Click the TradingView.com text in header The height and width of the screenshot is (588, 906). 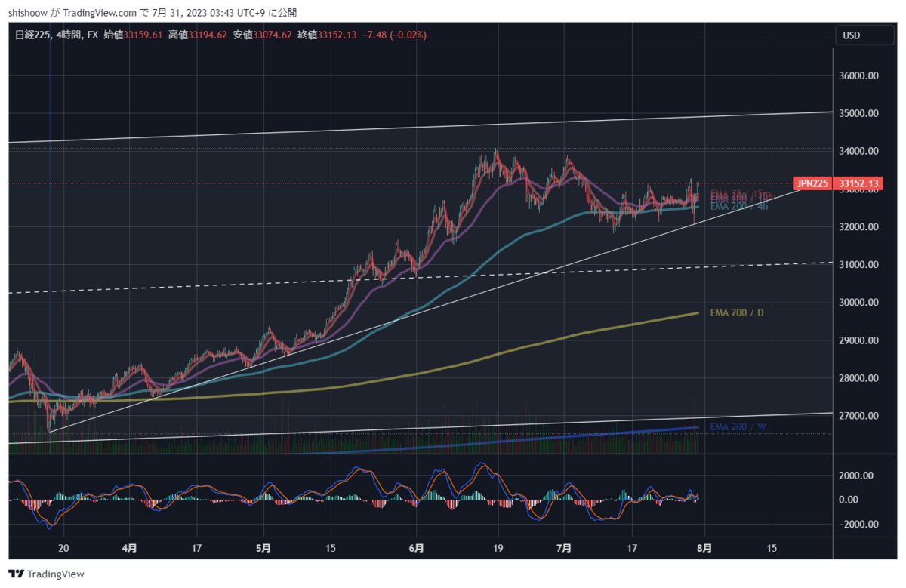100,13
